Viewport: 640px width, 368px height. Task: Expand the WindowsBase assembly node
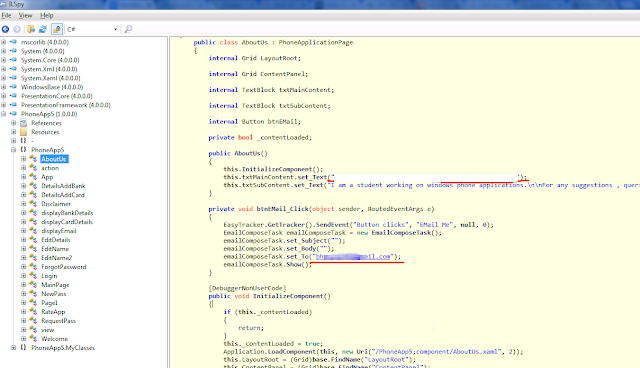4,87
